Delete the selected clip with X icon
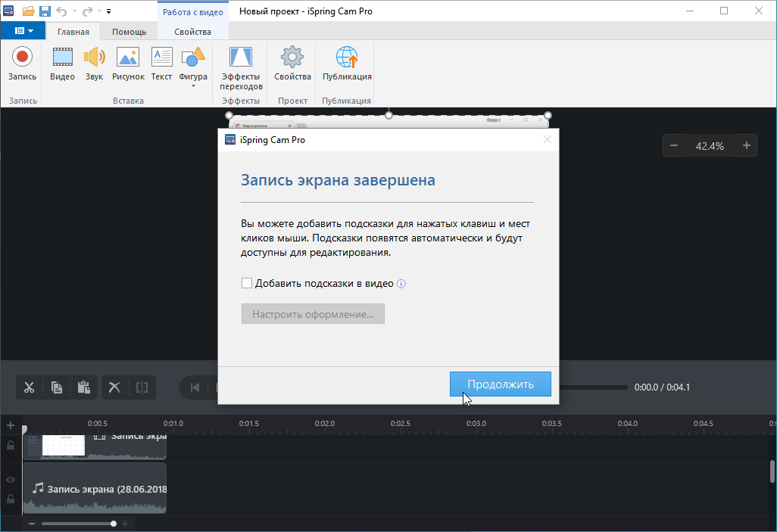Image resolution: width=777 pixels, height=532 pixels. point(114,387)
